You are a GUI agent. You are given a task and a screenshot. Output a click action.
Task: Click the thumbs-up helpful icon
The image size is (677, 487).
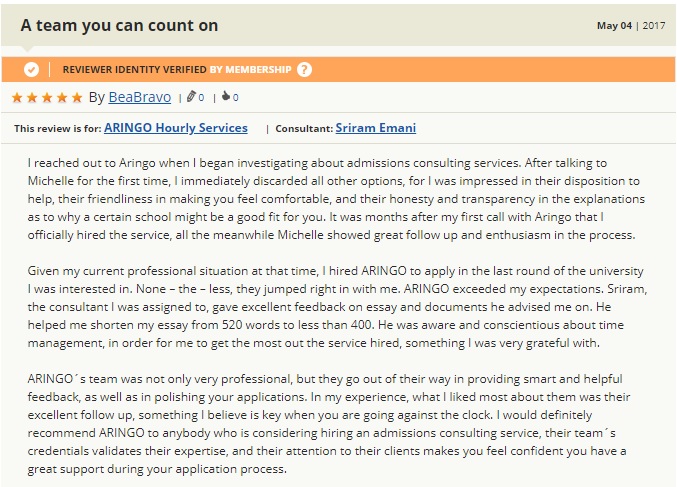click(225, 96)
